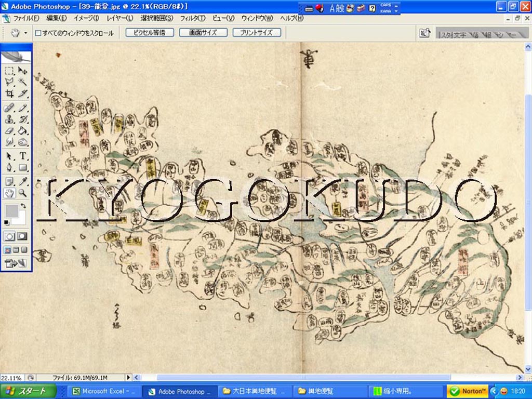Screen dimensions: 532x399
Task: Select the Slice tool
Action: pyautogui.click(x=22, y=94)
